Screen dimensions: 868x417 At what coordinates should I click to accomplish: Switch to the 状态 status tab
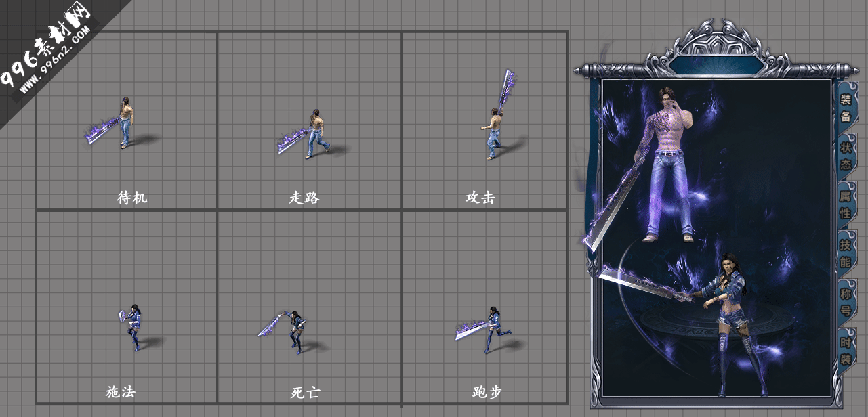coord(846,156)
